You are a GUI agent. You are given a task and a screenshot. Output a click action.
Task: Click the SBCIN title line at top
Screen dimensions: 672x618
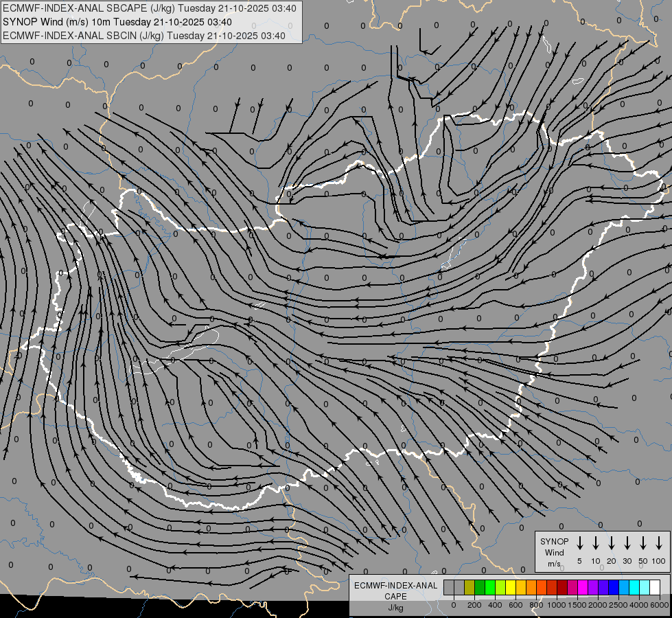tap(144, 36)
